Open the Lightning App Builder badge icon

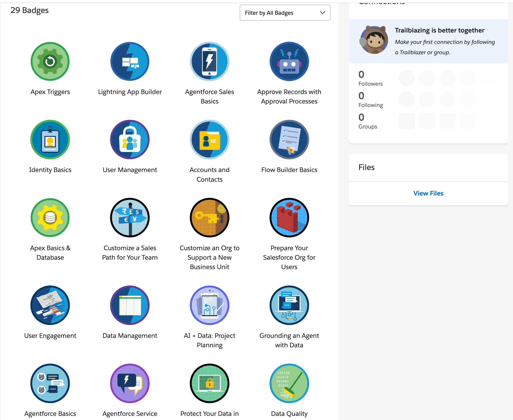pyautogui.click(x=130, y=61)
